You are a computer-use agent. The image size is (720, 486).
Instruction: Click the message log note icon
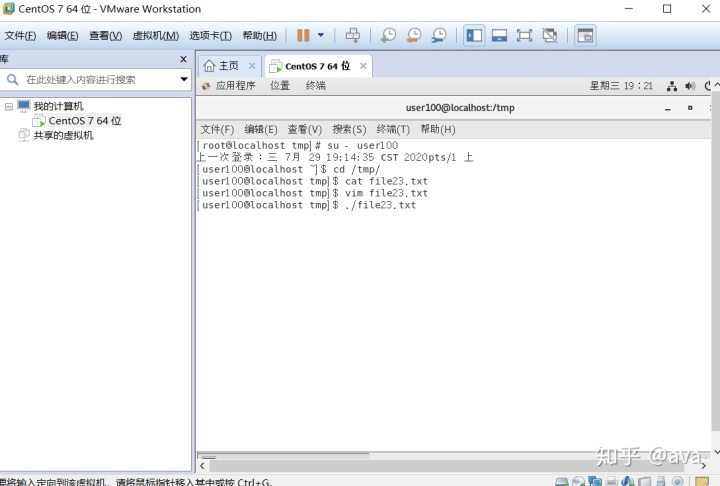pyautogui.click(x=702, y=481)
